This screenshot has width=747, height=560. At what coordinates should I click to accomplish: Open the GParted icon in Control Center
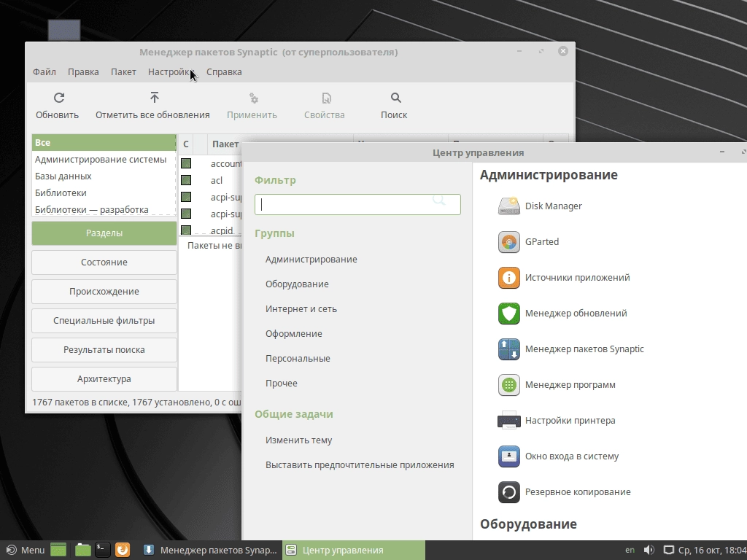coord(508,242)
